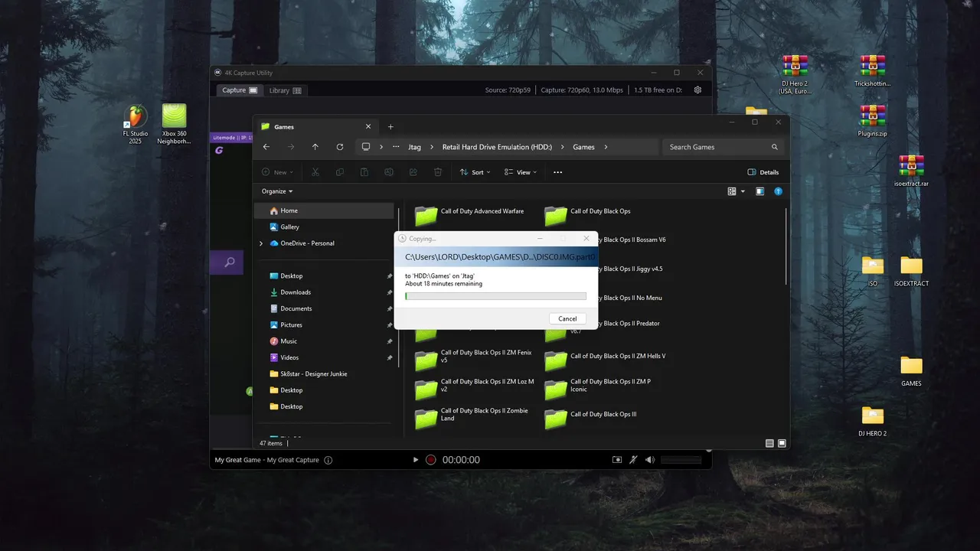This screenshot has height=551, width=980.
Task: Add a new File Explorer tab
Action: click(x=390, y=127)
